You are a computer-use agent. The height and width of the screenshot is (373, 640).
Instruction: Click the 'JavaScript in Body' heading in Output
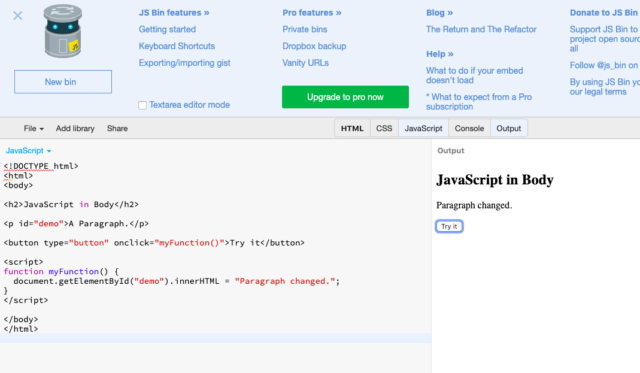pyautogui.click(x=495, y=180)
